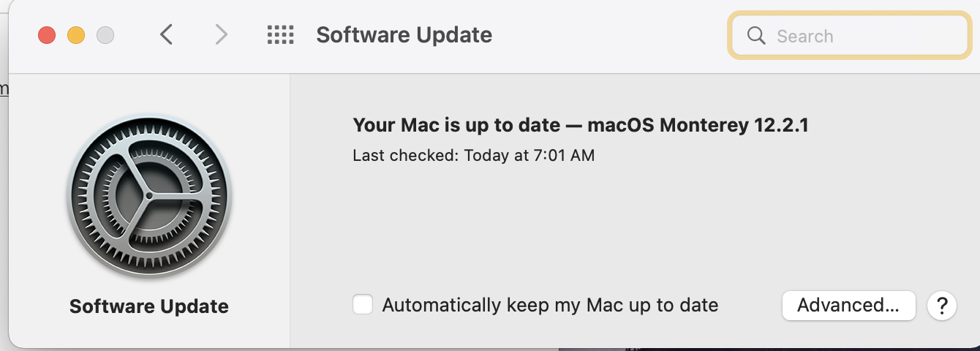
Task: Open help with the question mark button
Action: (942, 305)
